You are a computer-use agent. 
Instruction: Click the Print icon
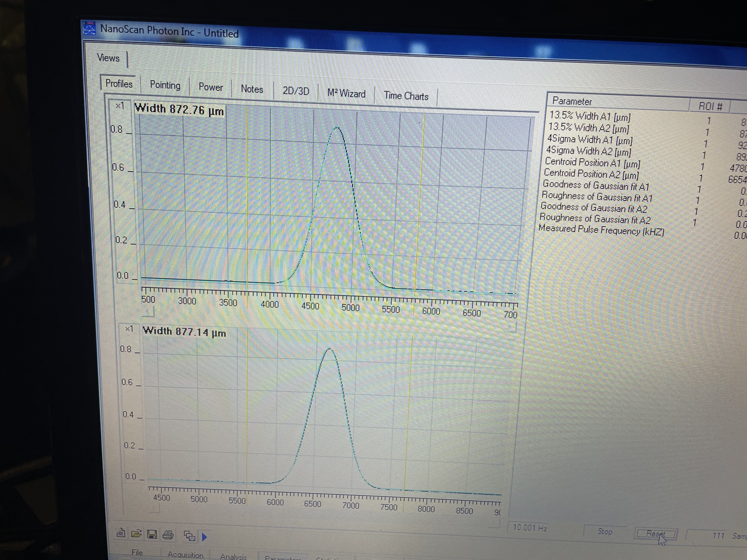(168, 535)
